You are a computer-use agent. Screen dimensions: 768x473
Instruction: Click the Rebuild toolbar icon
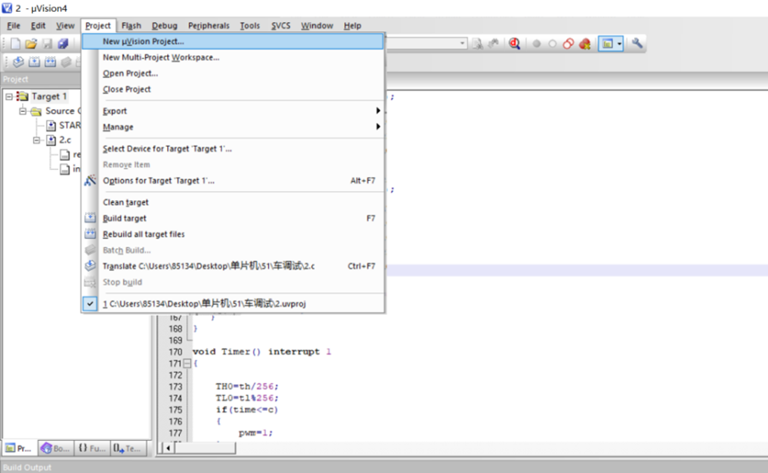pyautogui.click(x=50, y=62)
